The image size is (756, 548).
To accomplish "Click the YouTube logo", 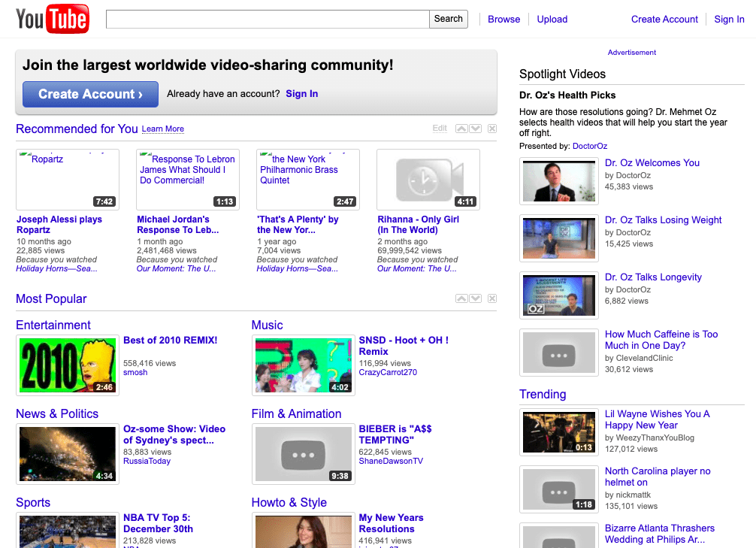I will click(x=51, y=19).
